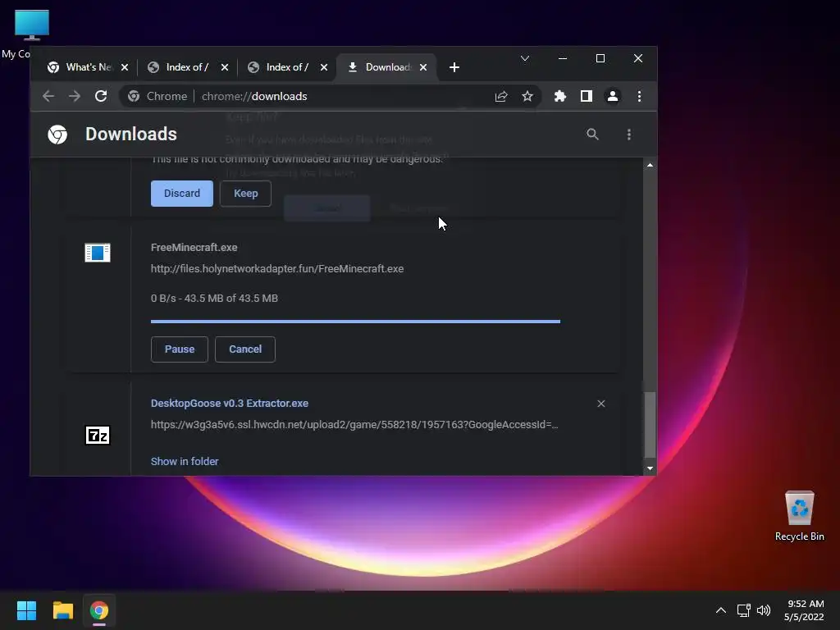
Task: Open the network tray icon
Action: [743, 610]
